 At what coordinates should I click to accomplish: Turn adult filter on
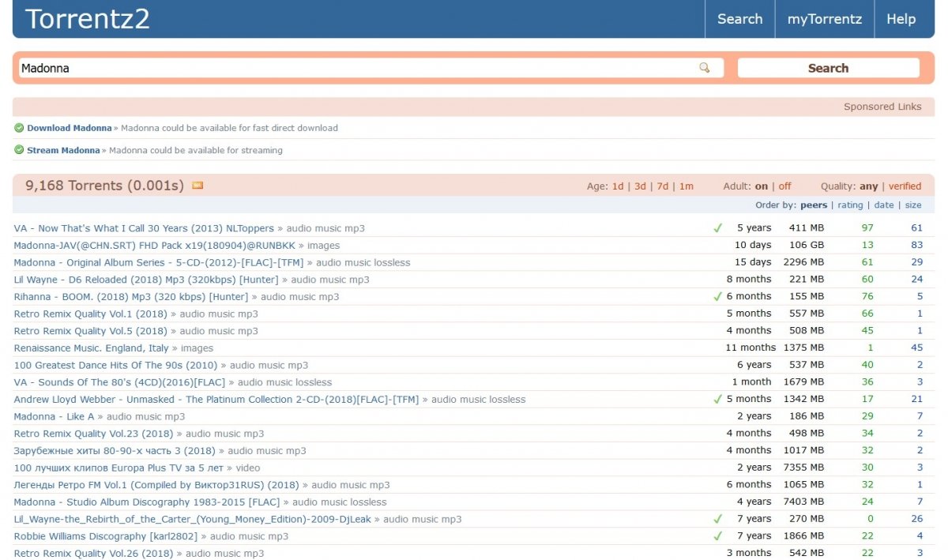[x=762, y=186]
